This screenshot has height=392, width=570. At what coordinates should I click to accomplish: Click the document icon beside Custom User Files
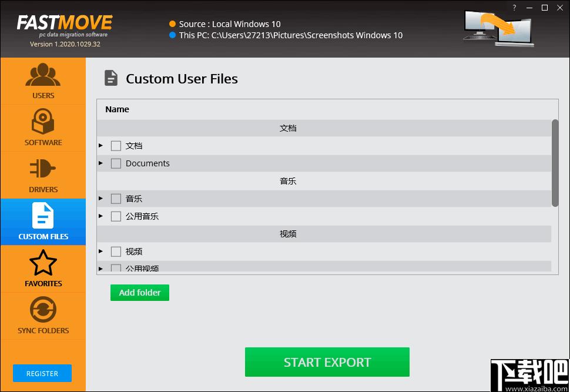click(111, 78)
